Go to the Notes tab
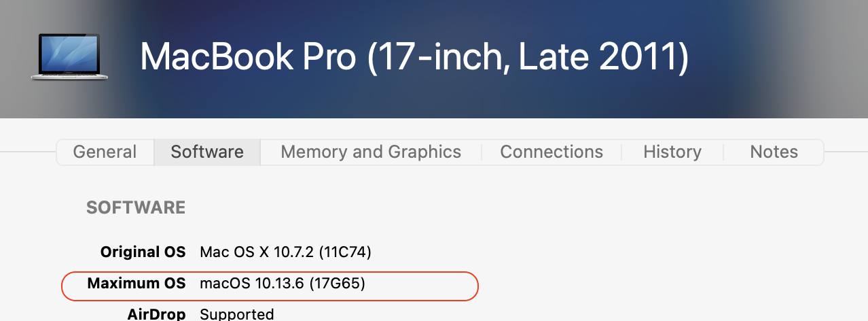 774,152
